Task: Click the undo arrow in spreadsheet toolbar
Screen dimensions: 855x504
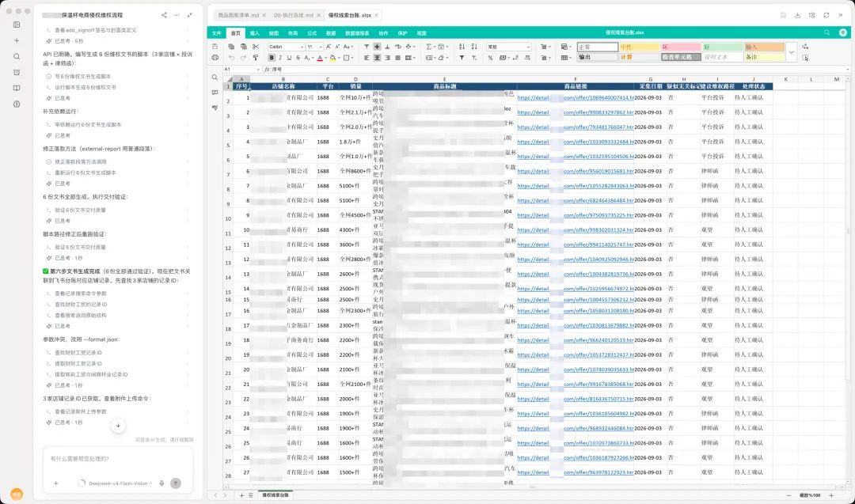Action: (x=231, y=58)
